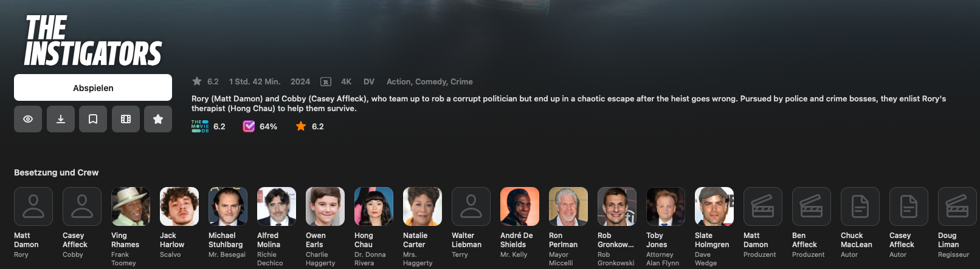
Task: Open Chuck MacLean's document icon tile
Action: [860, 206]
